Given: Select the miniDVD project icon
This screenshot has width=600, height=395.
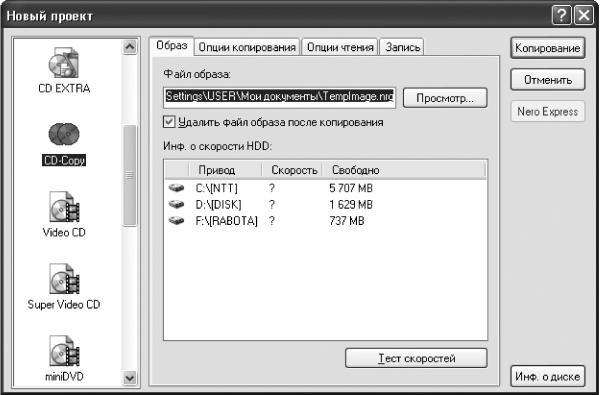Looking at the screenshot, I should 64,351.
